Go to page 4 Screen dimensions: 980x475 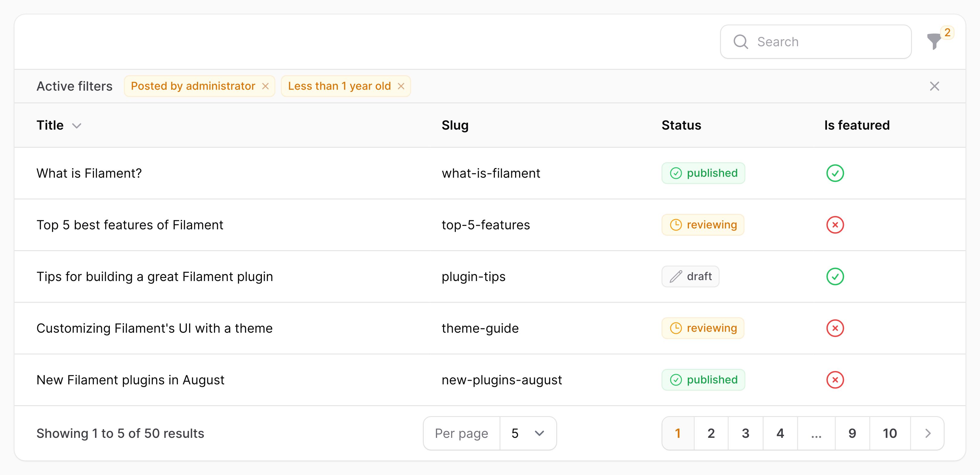pos(780,433)
